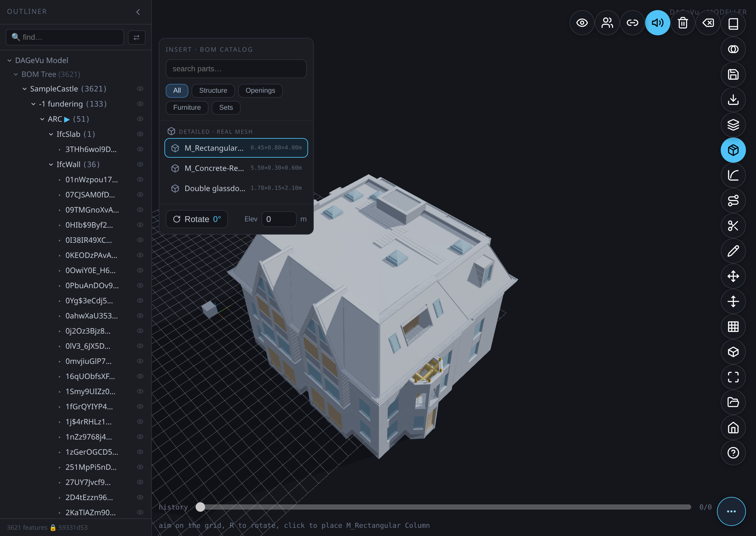Toggle visibility of IfcWall row

140,164
